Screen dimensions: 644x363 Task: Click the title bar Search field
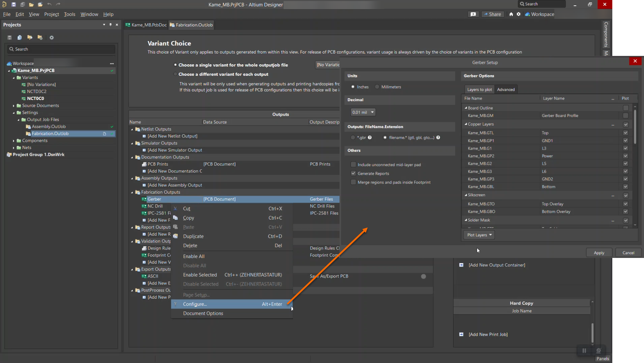pyautogui.click(x=541, y=4)
